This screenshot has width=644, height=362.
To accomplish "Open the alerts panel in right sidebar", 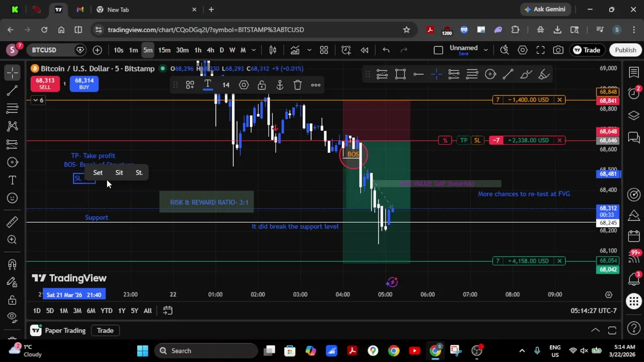I will [x=634, y=94].
